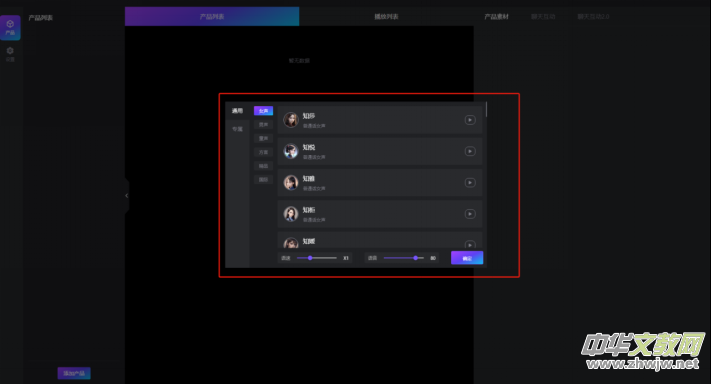Image resolution: width=711 pixels, height=384 pixels.
Task: Open the settings gear in left sidebar
Action: (10, 53)
